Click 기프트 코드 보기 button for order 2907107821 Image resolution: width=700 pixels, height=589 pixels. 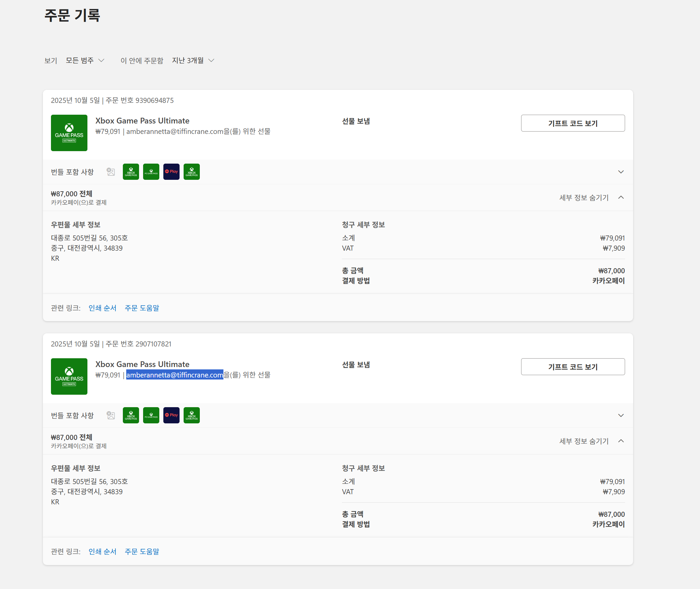click(x=573, y=367)
